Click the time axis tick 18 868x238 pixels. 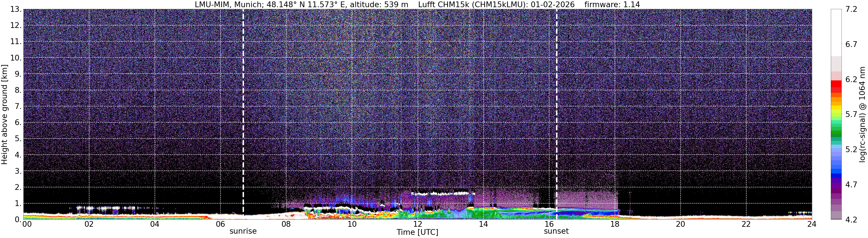point(614,224)
